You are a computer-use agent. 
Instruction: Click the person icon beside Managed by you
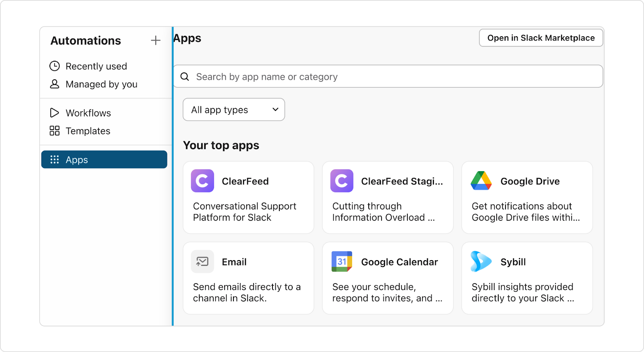pyautogui.click(x=54, y=84)
